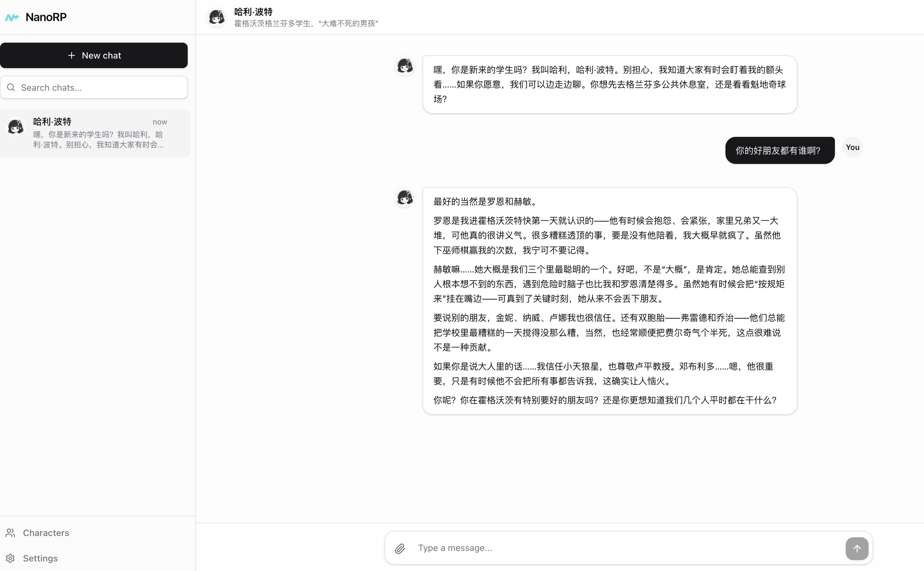Click the NanoRP logo icon
This screenshot has width=924, height=571.
(x=12, y=18)
